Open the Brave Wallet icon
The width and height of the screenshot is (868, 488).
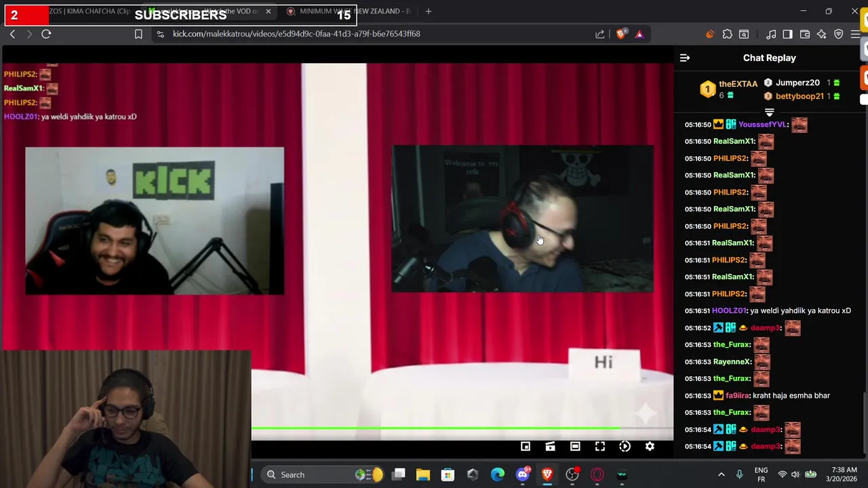[805, 34]
